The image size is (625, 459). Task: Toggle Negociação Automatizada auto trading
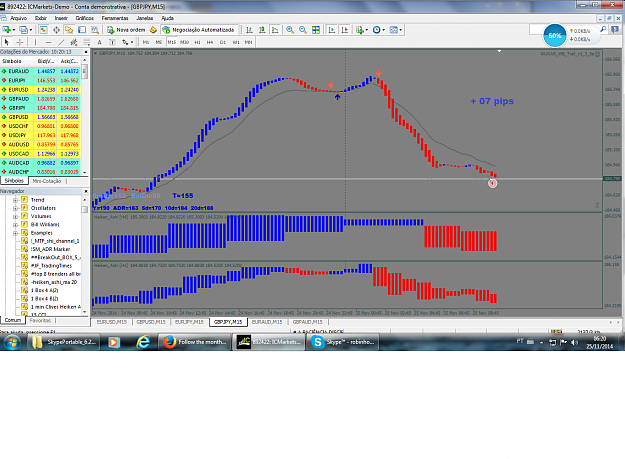[x=199, y=30]
